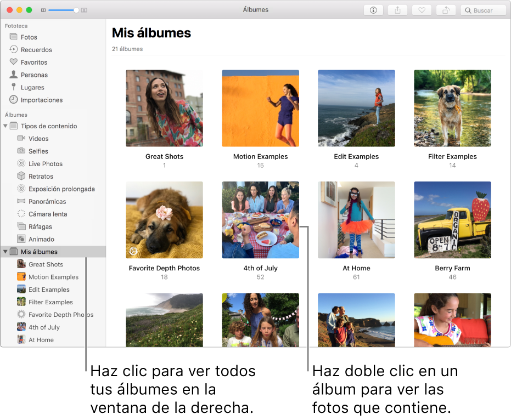511x420 pixels.
Task: Open the Berry Farm album thumbnail
Action: tap(452, 220)
